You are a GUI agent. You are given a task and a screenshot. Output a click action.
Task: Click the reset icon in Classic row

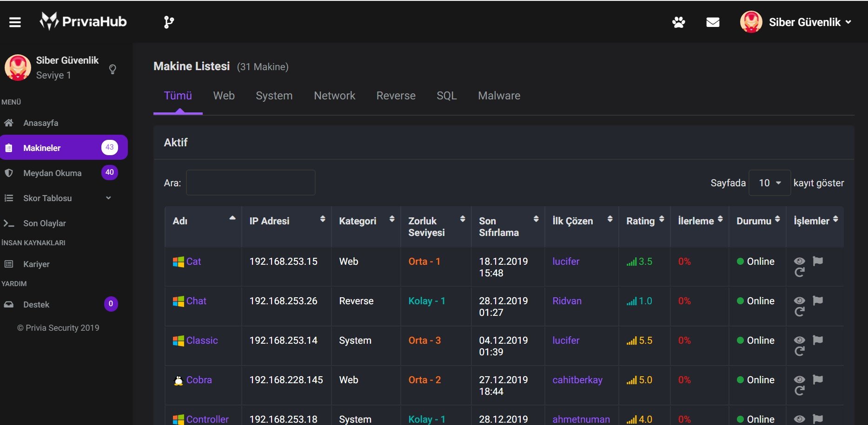[799, 352]
